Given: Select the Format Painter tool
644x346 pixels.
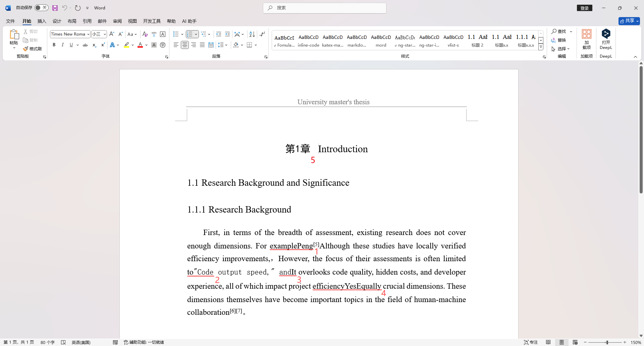Looking at the screenshot, I should [32, 49].
